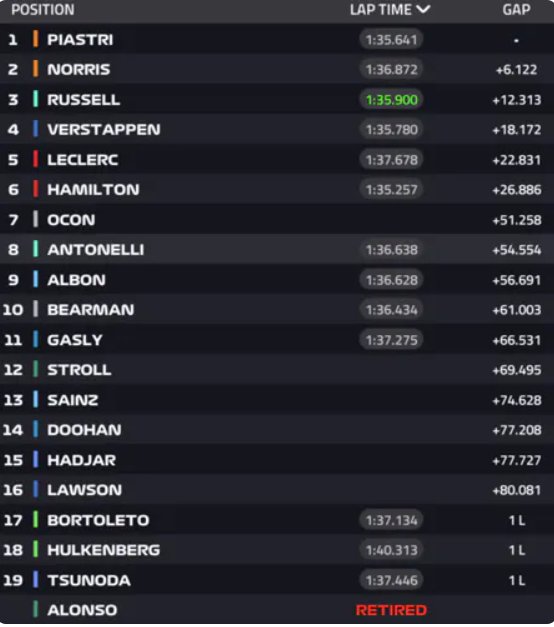Click the green team stripe beside BORTOLETO

(36, 520)
